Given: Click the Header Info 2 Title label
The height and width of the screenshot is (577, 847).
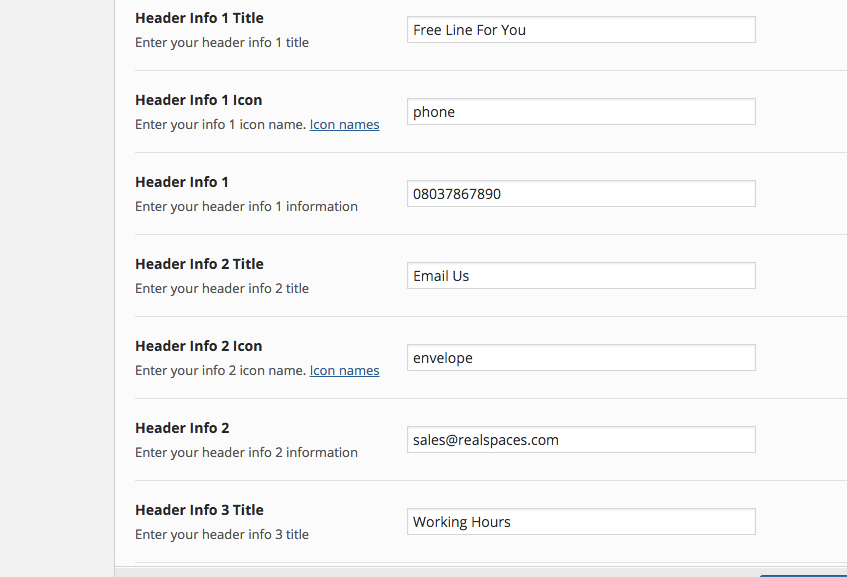Looking at the screenshot, I should click(x=199, y=264).
